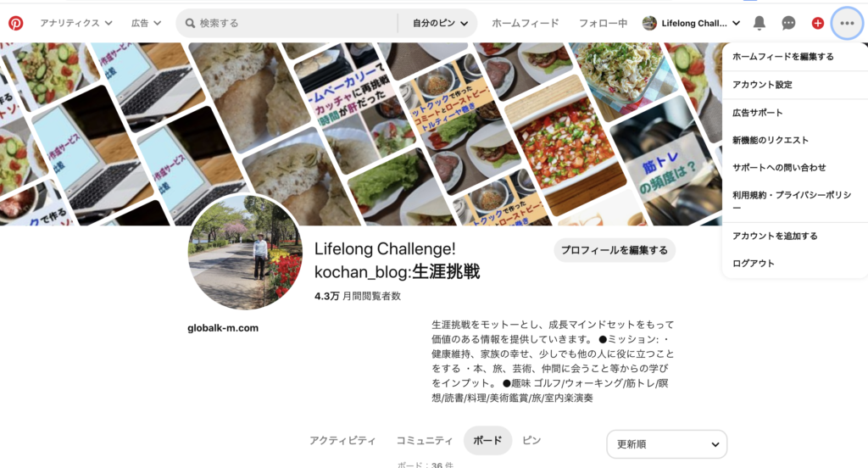Switch to the ピン tab
This screenshot has height=468, width=868.
531,440
